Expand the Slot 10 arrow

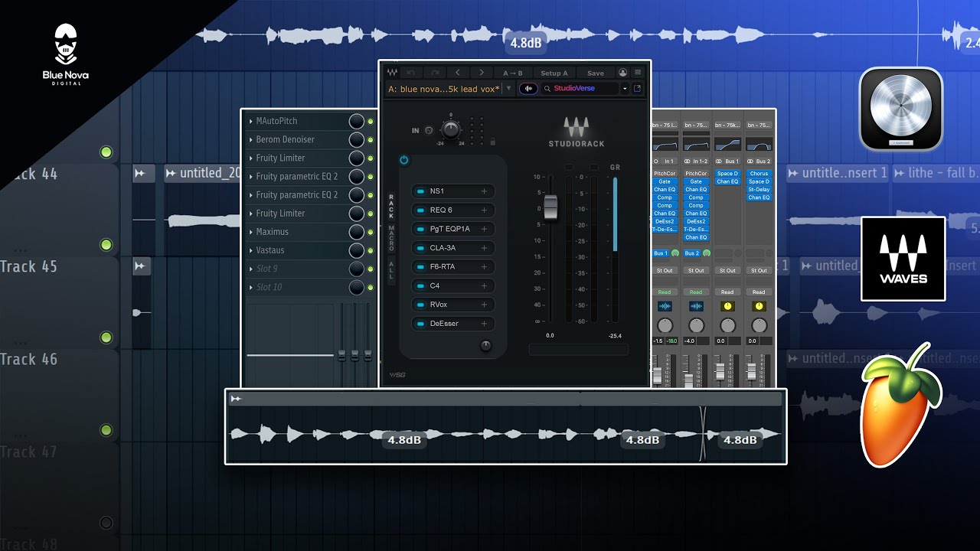pyautogui.click(x=250, y=287)
